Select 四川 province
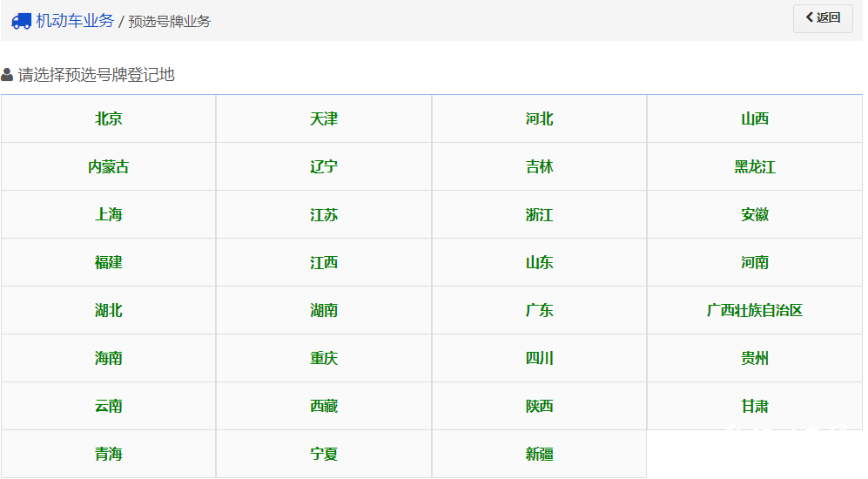868x479 pixels. click(x=539, y=359)
